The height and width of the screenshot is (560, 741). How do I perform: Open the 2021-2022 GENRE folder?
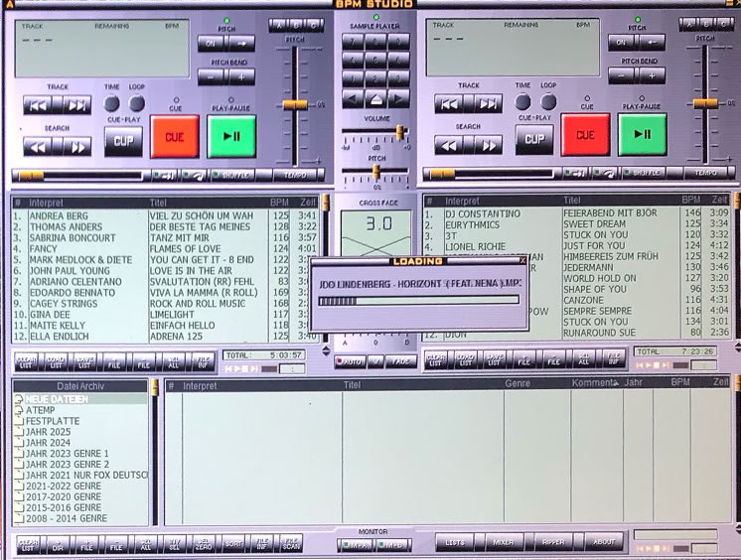[66, 486]
